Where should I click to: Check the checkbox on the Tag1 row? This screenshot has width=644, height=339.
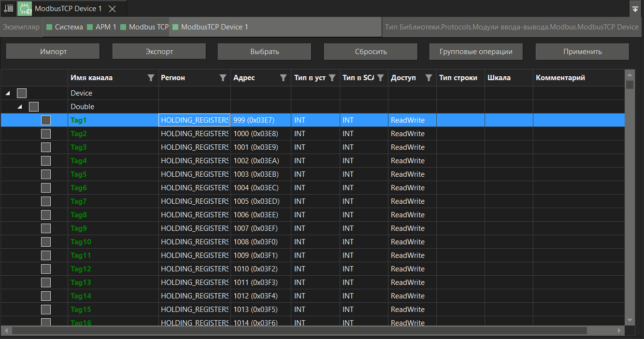[46, 120]
